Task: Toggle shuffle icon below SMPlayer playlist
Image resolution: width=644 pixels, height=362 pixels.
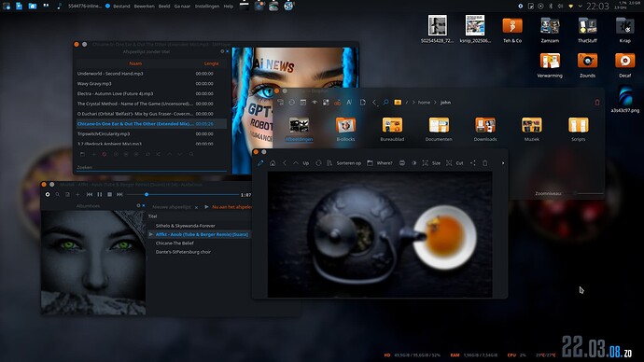Action: pos(158,154)
